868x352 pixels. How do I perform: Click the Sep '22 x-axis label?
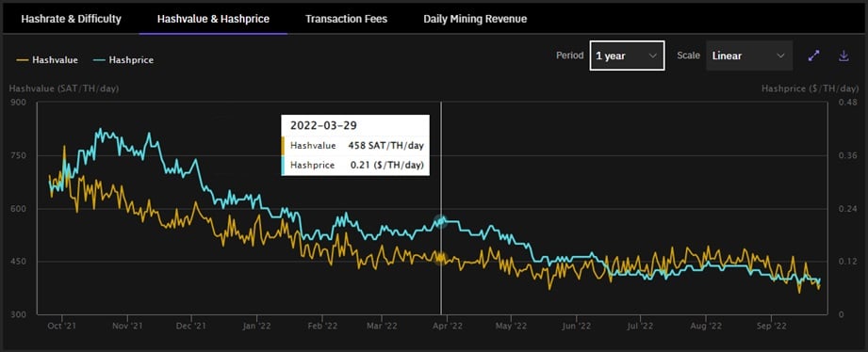pos(771,326)
